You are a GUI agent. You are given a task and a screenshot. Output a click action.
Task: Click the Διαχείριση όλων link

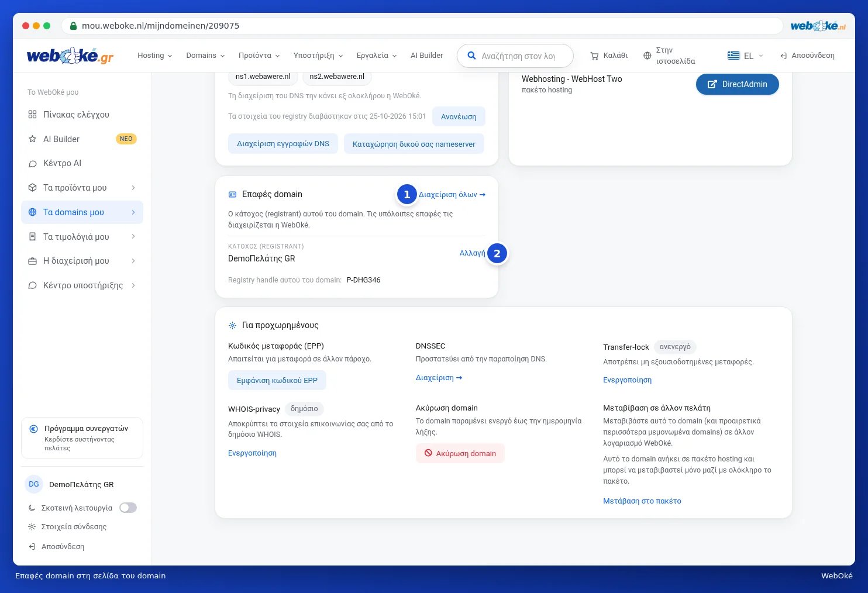click(x=452, y=195)
